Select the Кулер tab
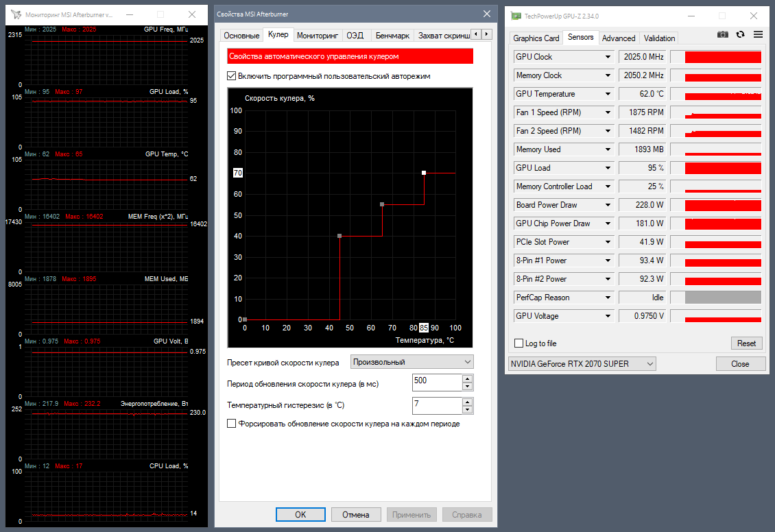The width and height of the screenshot is (775, 532). (x=278, y=34)
